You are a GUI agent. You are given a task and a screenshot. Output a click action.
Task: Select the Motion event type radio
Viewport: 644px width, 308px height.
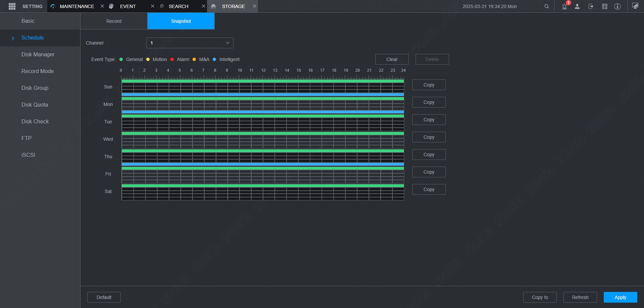coord(148,59)
